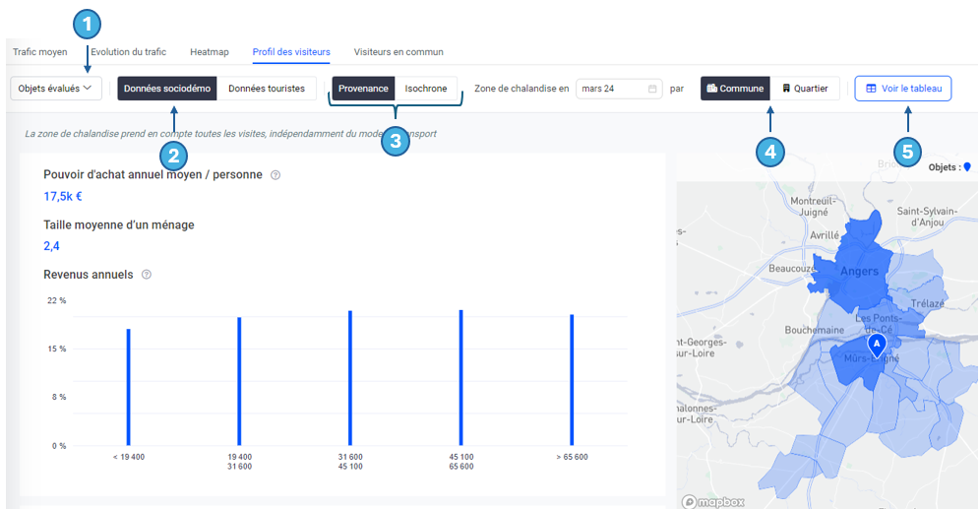Switch granularity to Quartier
980x509 pixels.
(x=804, y=89)
